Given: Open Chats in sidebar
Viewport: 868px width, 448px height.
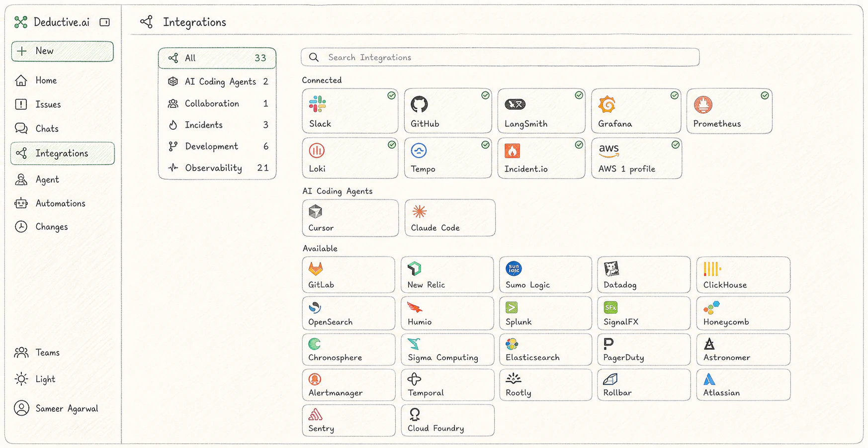Looking at the screenshot, I should 62,129.
